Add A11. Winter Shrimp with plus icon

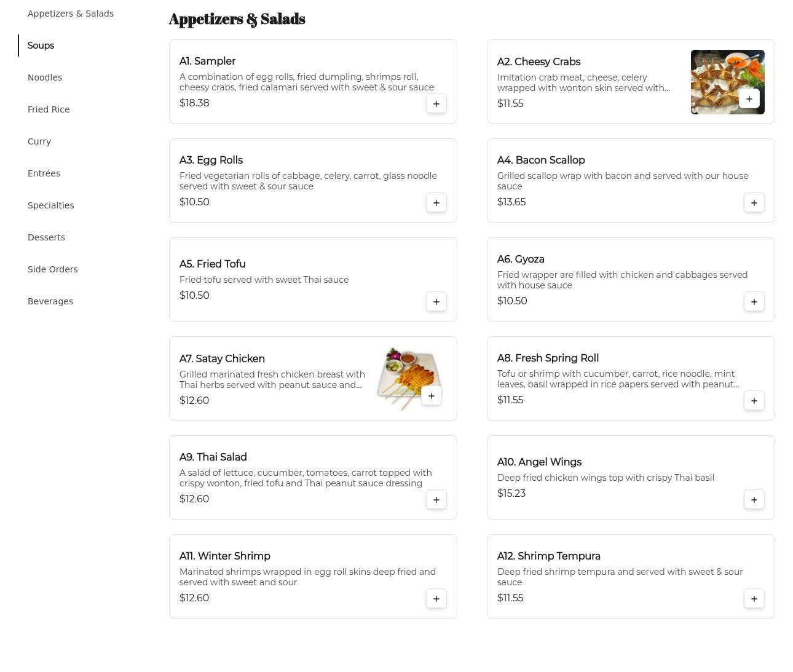point(436,599)
